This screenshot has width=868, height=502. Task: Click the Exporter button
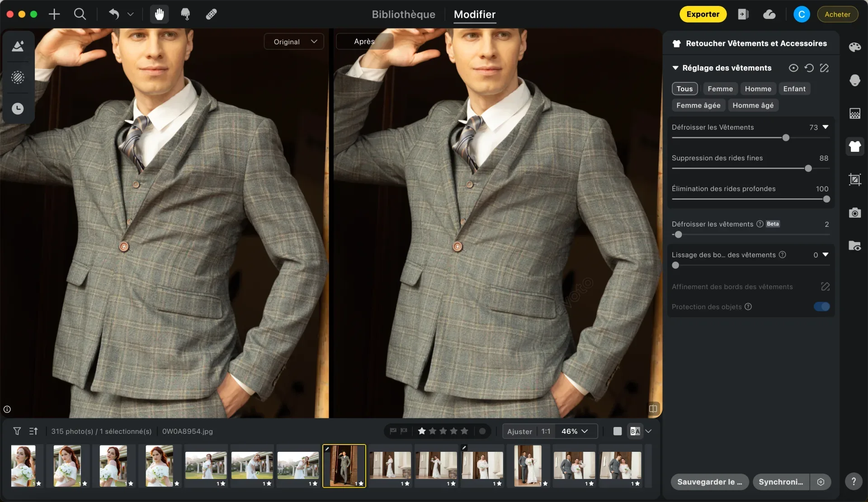pyautogui.click(x=703, y=14)
